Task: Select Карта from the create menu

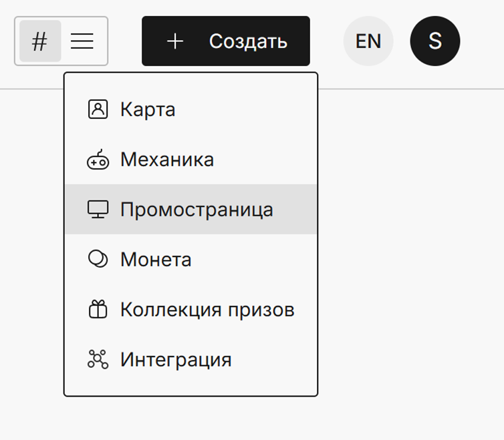Action: tap(148, 109)
